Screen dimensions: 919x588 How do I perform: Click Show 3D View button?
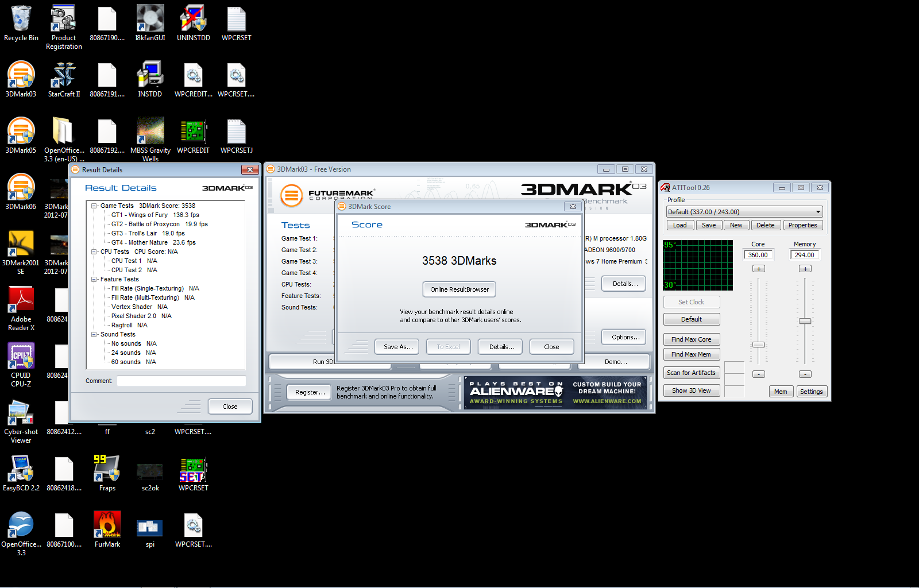click(692, 390)
